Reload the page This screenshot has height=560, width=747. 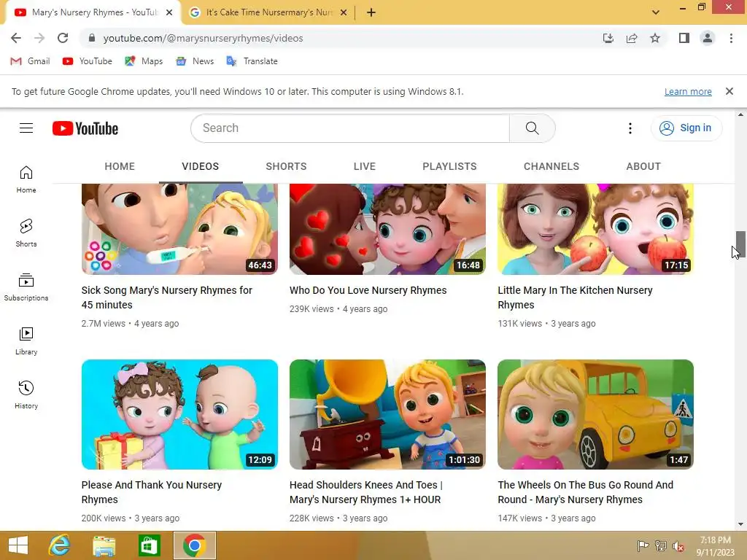pos(63,38)
